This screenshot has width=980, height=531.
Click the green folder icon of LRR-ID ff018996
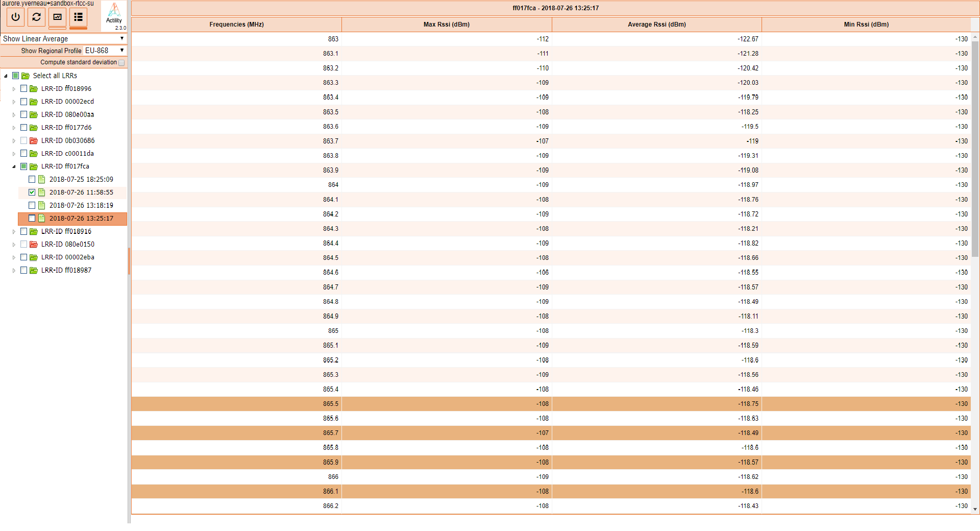pyautogui.click(x=34, y=89)
